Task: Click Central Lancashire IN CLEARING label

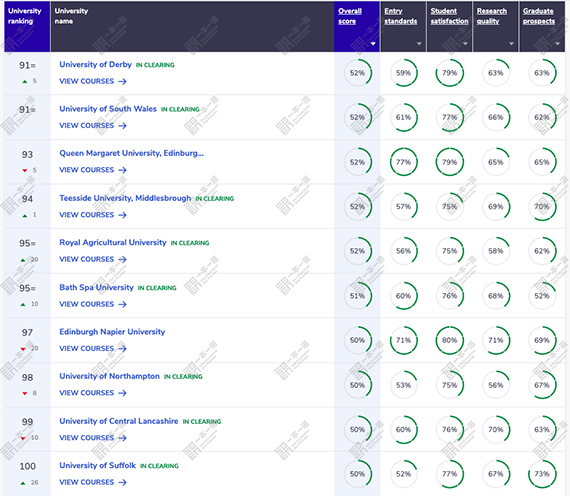Action: click(202, 422)
